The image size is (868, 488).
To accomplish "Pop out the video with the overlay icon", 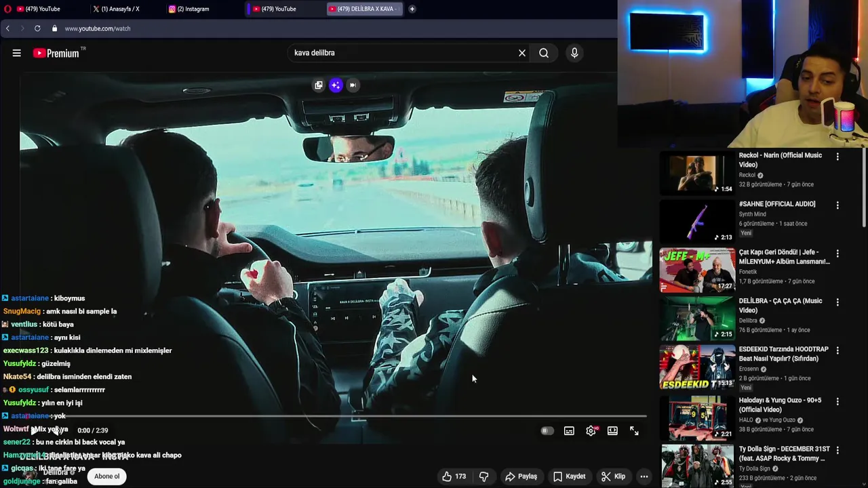I will (319, 85).
